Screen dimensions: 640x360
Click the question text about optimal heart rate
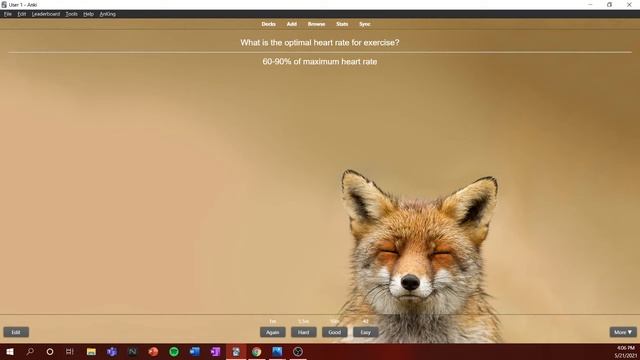point(320,42)
